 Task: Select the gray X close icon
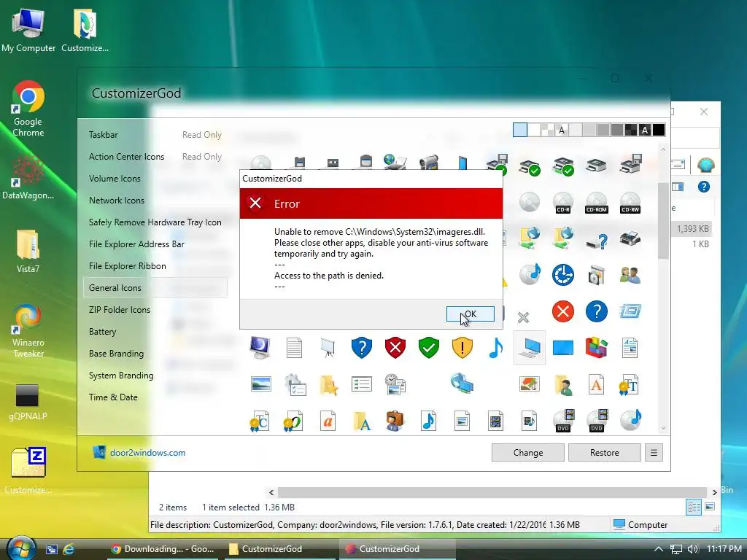(523, 317)
